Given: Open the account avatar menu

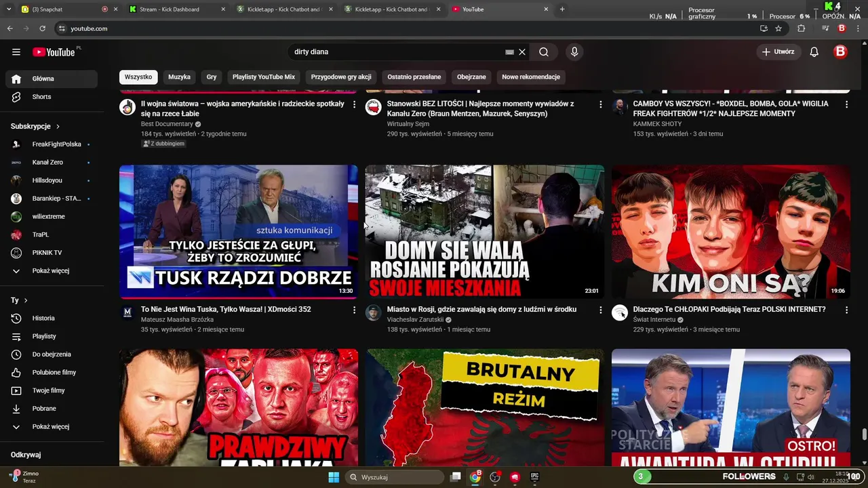Looking at the screenshot, I should (x=840, y=52).
